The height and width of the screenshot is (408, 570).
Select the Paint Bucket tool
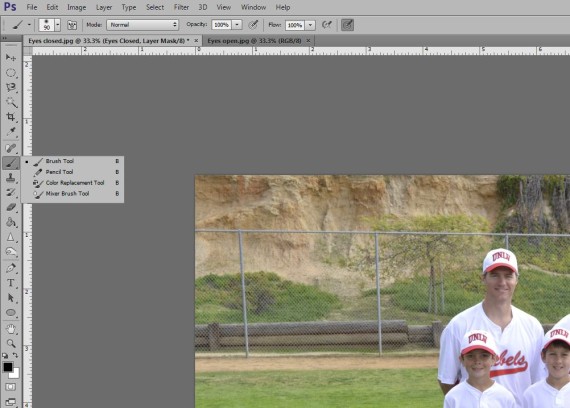[x=11, y=222]
